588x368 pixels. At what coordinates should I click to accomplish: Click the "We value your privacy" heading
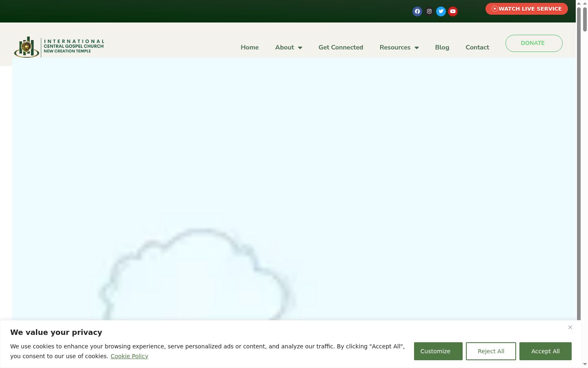click(x=56, y=332)
